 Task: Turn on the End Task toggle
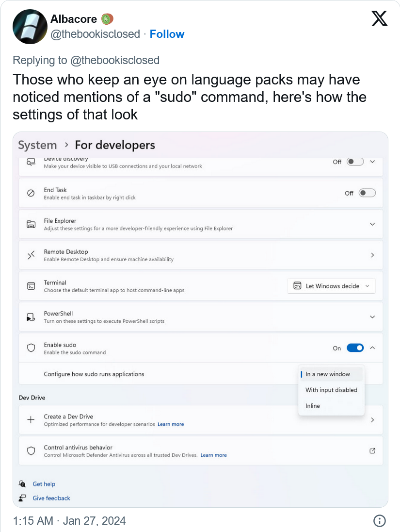[367, 193]
